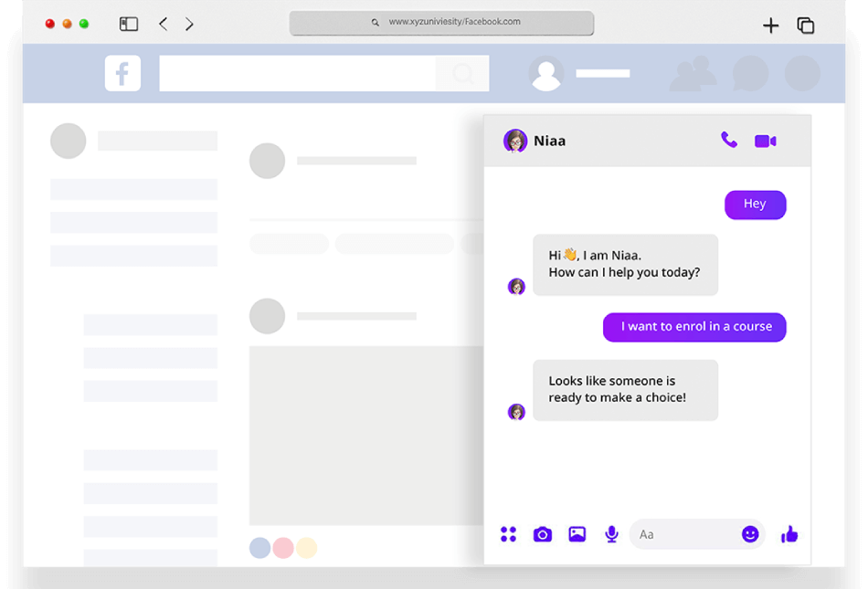Send a thumbs-up like
Image resolution: width=868 pixels, height=589 pixels.
tap(789, 534)
